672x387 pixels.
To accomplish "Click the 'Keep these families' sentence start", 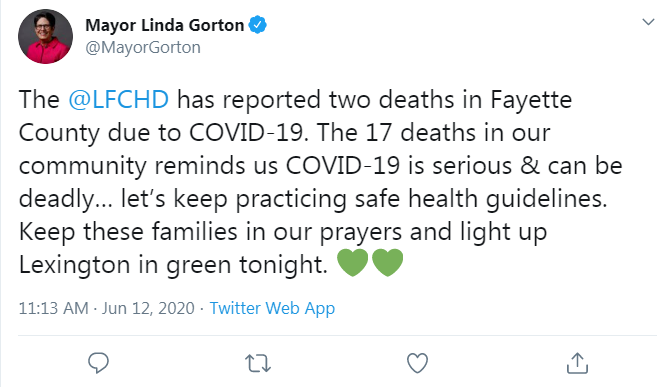I will [128, 232].
